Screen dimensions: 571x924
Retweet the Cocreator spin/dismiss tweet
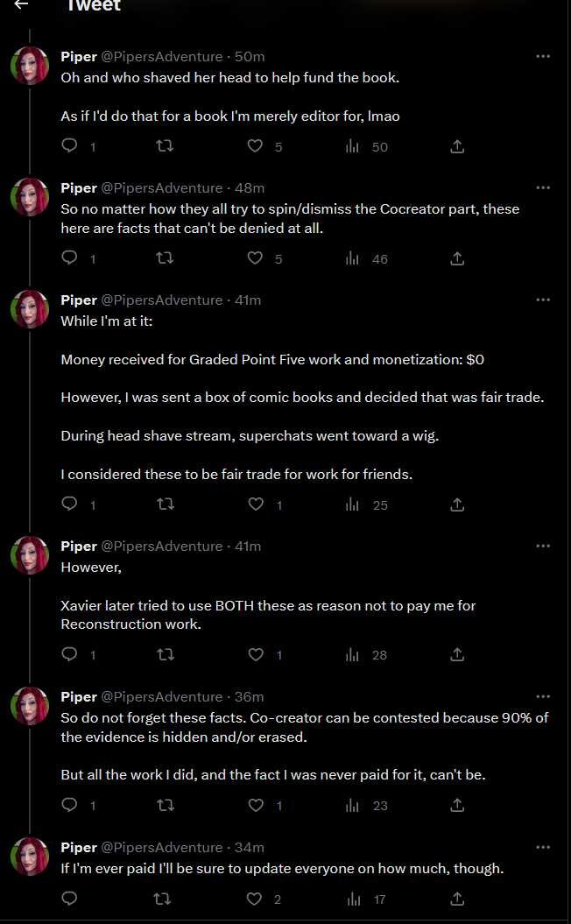(163, 258)
